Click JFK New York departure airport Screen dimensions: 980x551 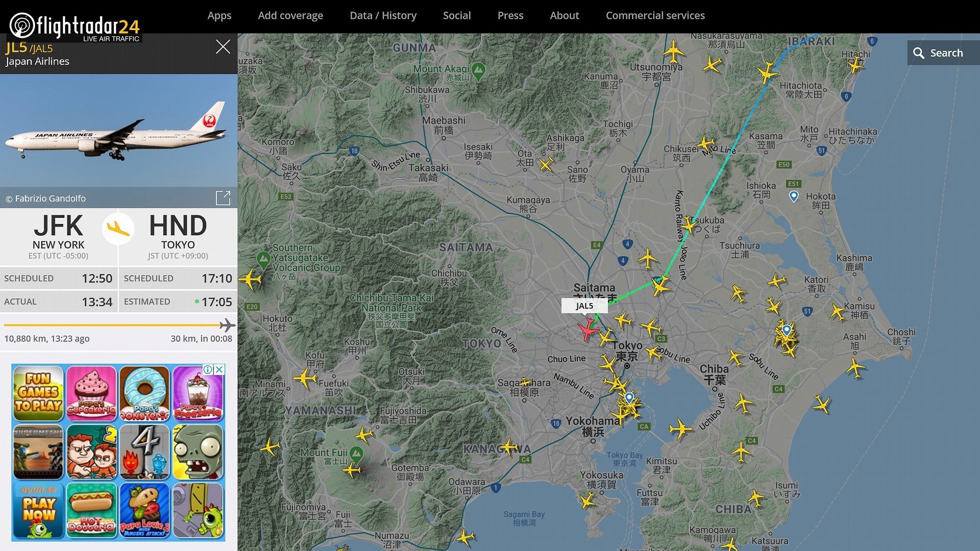point(59,236)
